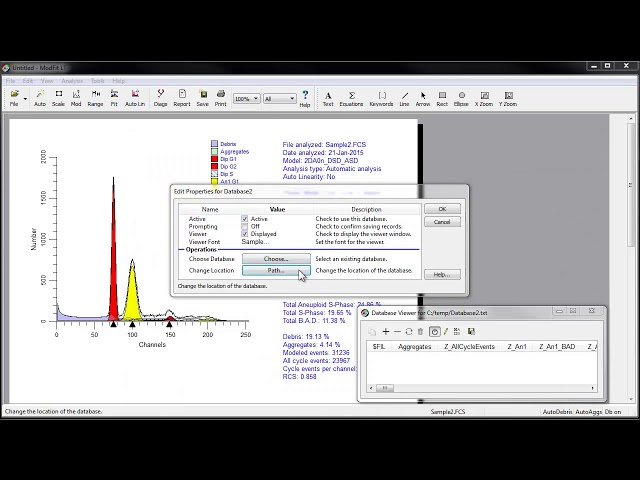
Task: Open the Help menu
Action: 119,81
